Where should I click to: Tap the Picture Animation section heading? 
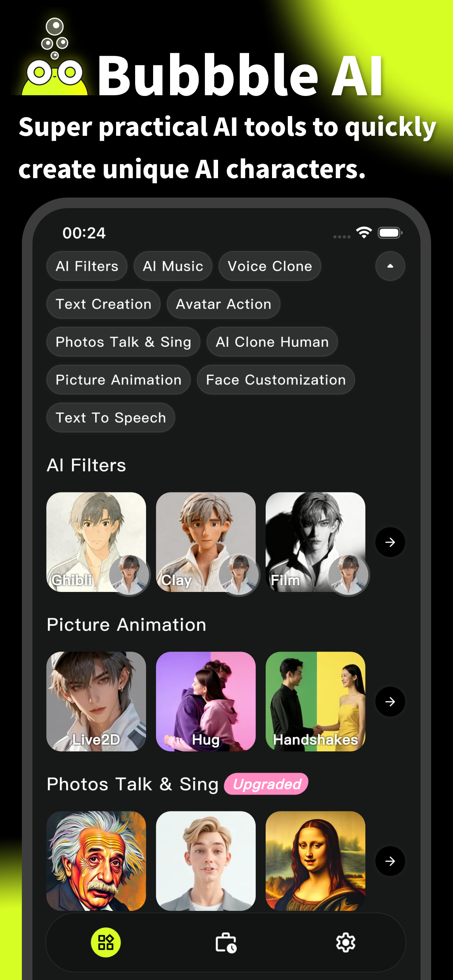(126, 625)
